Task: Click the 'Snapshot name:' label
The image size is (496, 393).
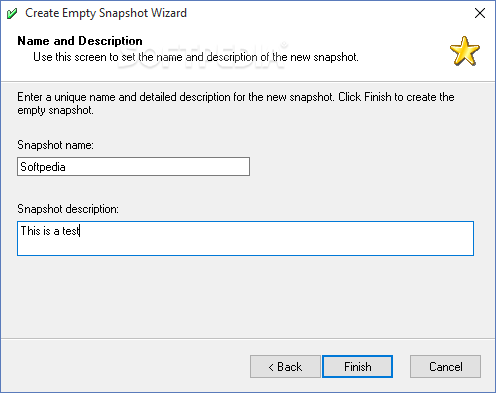Action: click(x=55, y=145)
